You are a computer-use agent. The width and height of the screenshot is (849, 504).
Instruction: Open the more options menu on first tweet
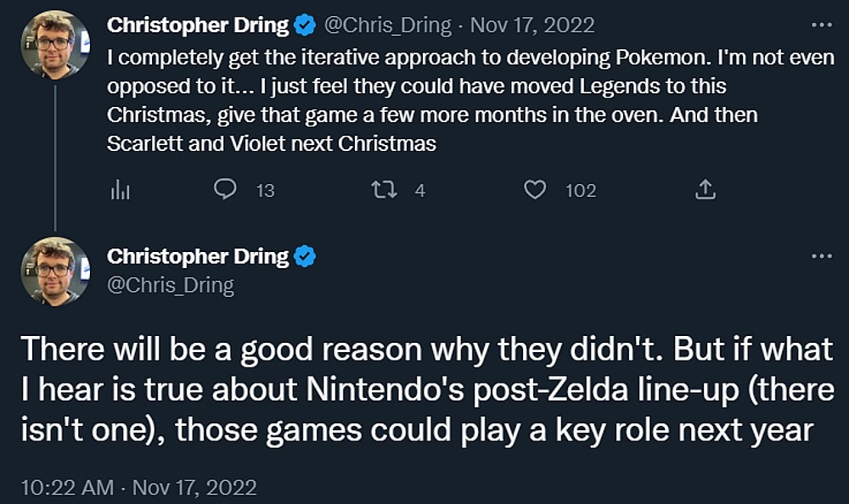pos(820,25)
